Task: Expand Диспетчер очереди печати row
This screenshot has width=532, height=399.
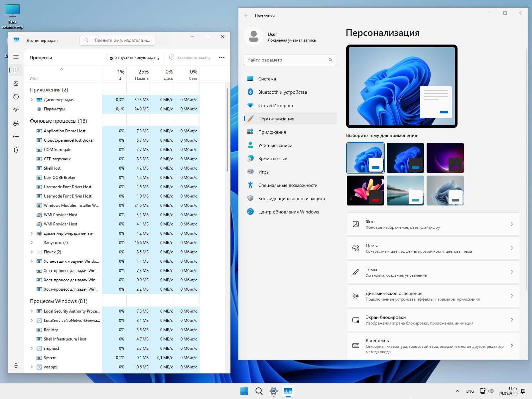Action: pyautogui.click(x=32, y=233)
